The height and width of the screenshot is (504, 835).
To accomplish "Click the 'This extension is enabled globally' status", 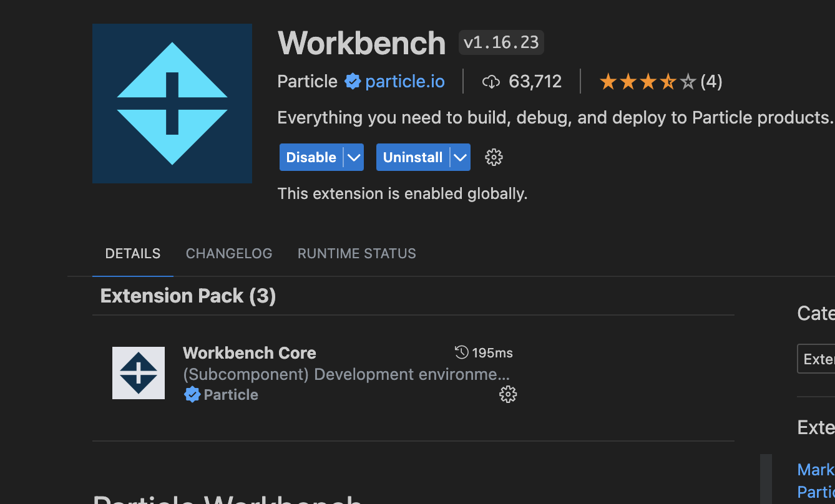I will [x=403, y=193].
